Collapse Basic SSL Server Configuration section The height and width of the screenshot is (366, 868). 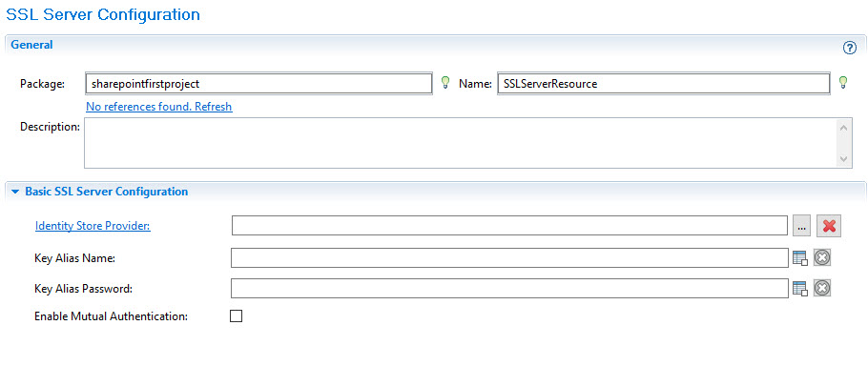point(15,192)
